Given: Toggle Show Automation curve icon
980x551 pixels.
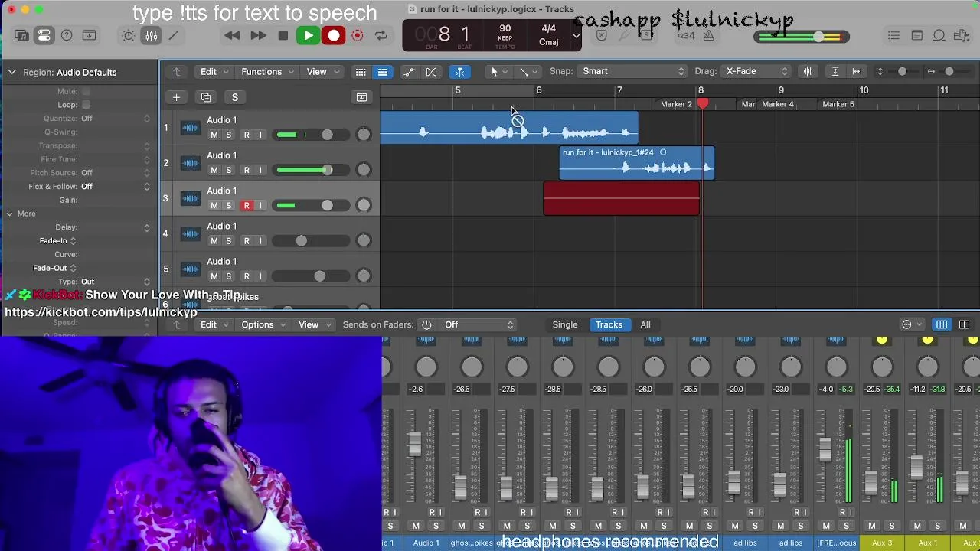Looking at the screenshot, I should point(409,71).
